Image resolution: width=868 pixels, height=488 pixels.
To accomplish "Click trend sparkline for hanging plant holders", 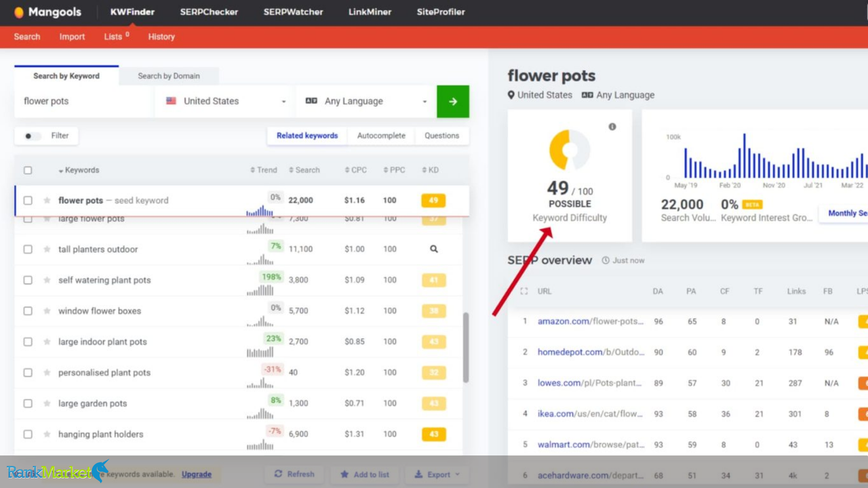I will (x=260, y=444).
